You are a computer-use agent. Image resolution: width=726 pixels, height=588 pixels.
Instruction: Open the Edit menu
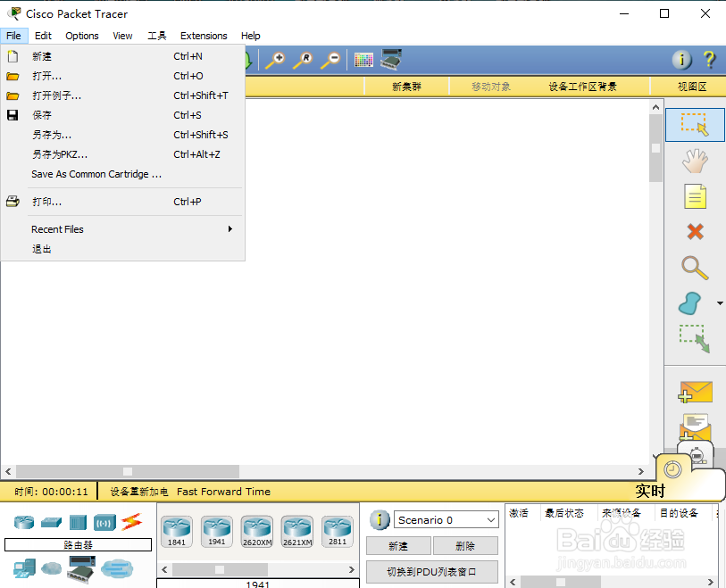pos(43,36)
